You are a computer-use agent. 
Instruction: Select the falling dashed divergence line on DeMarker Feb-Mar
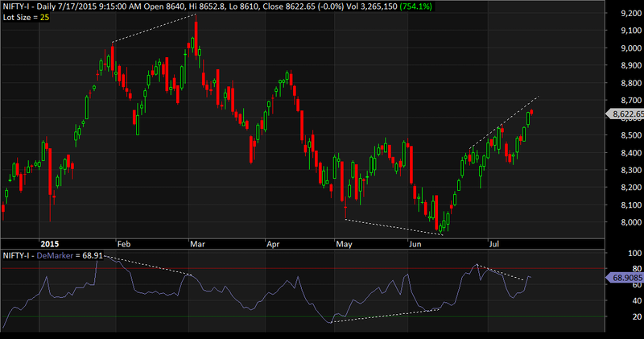coord(148,265)
